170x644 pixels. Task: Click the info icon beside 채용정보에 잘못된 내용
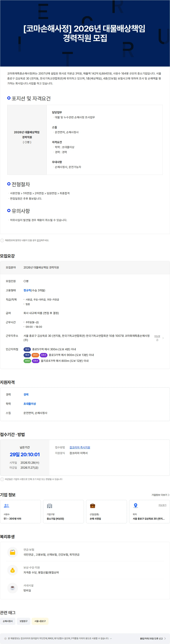2,240
